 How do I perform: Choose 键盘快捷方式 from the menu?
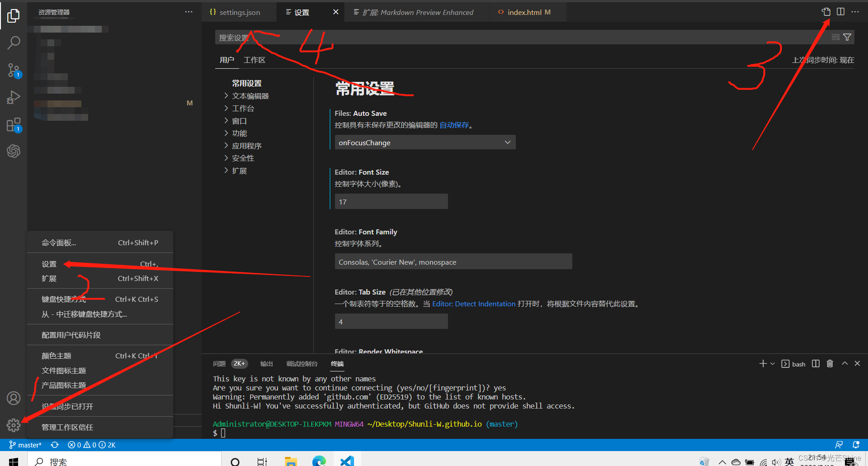coord(100,300)
